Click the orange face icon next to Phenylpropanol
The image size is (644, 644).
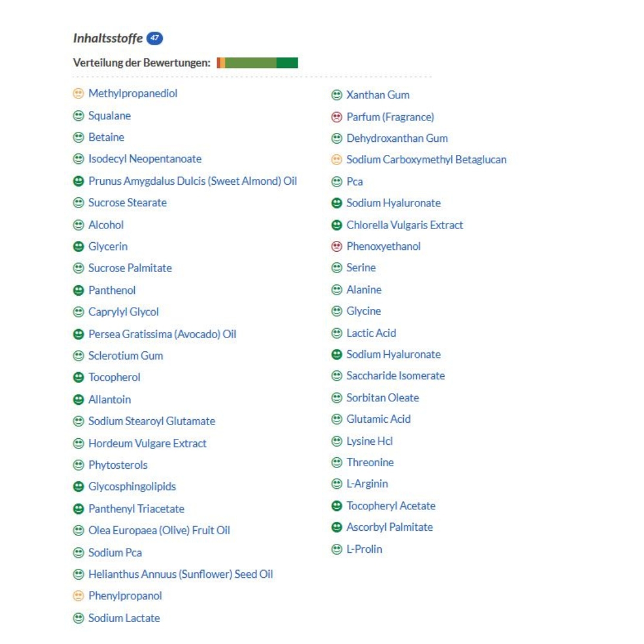(78, 596)
